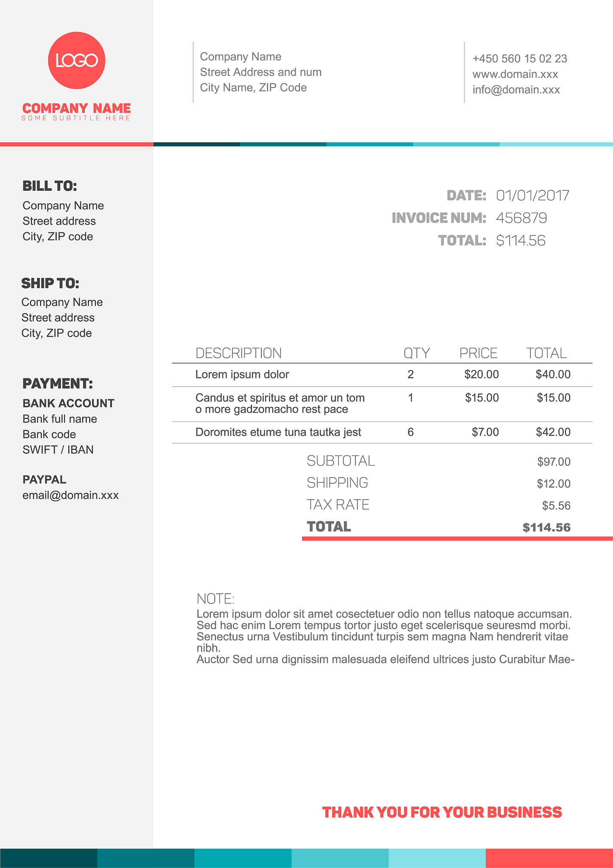Click the BILL TO heading
The image size is (613, 868).
[50, 186]
